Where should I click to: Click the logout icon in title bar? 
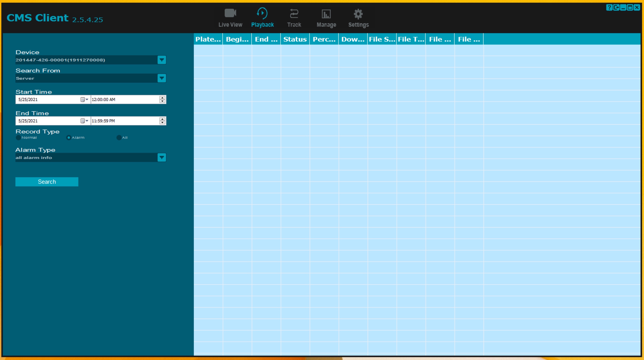[616, 7]
